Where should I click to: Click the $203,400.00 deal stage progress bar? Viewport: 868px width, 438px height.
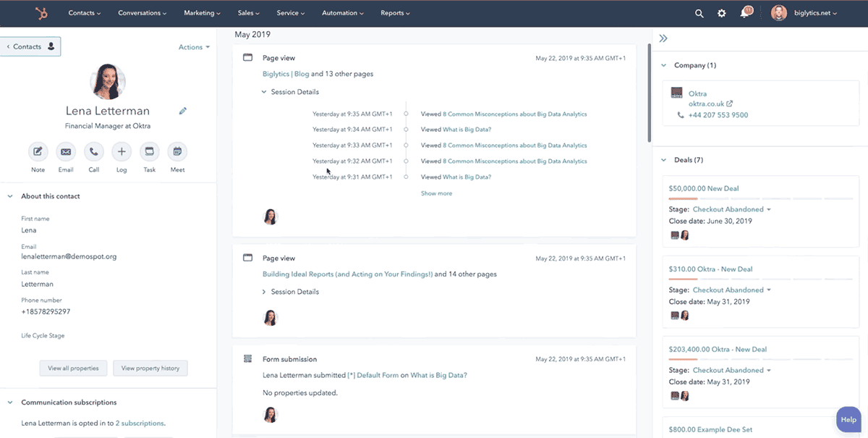pos(761,359)
